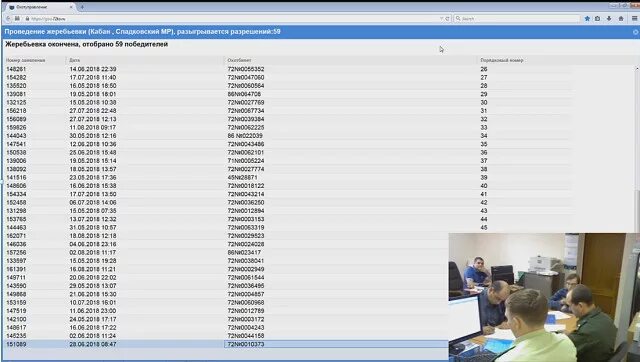640x362 pixels.
Task: Select the Охотуправление browser tab
Action: [x=40, y=7]
